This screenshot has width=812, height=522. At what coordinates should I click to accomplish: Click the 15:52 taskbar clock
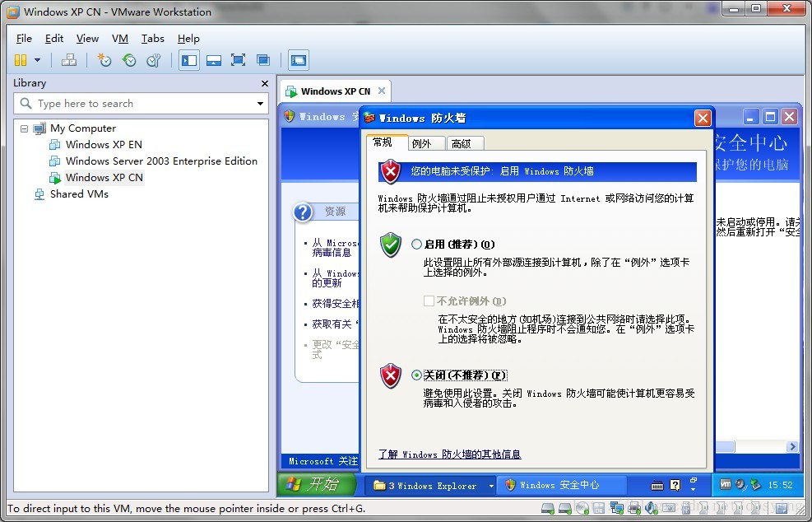(x=780, y=485)
